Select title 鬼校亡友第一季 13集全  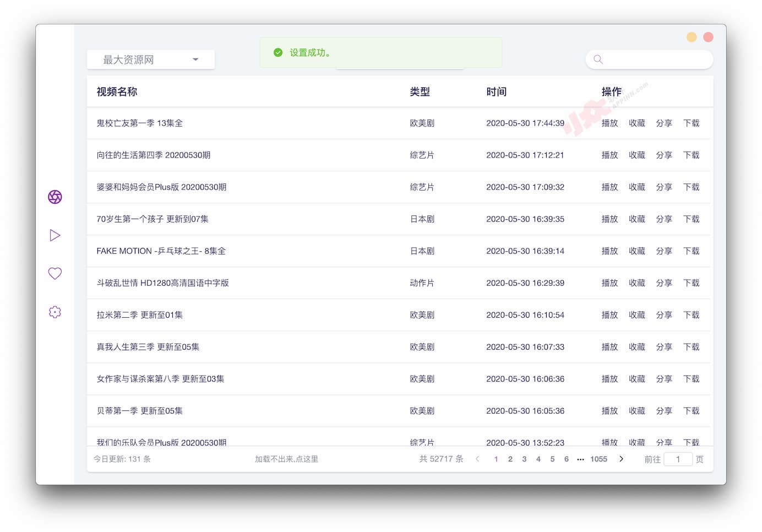tap(140, 123)
